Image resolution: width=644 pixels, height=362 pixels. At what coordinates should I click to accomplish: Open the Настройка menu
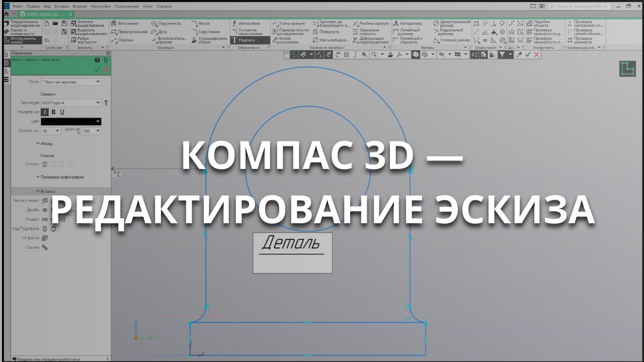coord(101,6)
